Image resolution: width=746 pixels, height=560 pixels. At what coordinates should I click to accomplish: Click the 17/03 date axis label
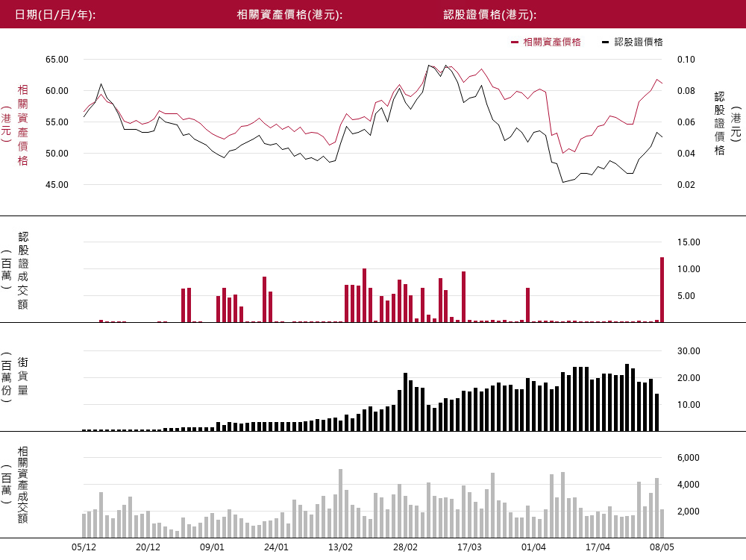[469, 547]
